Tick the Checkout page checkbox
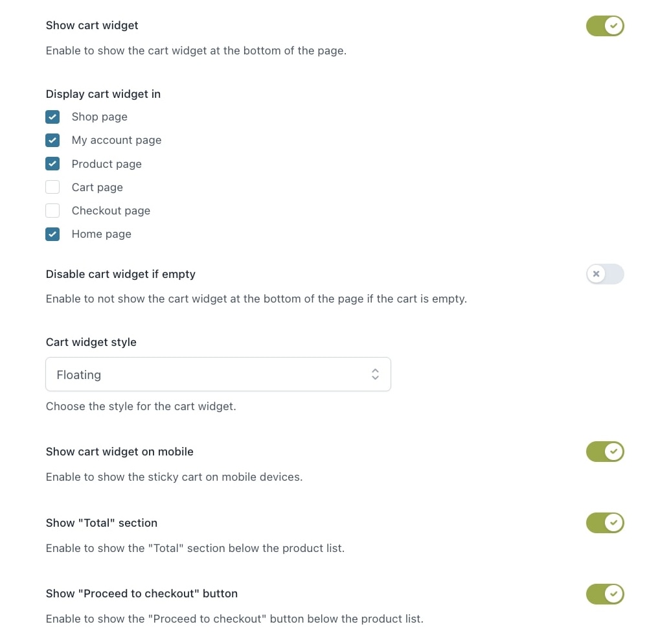This screenshot has height=644, width=671. point(52,211)
